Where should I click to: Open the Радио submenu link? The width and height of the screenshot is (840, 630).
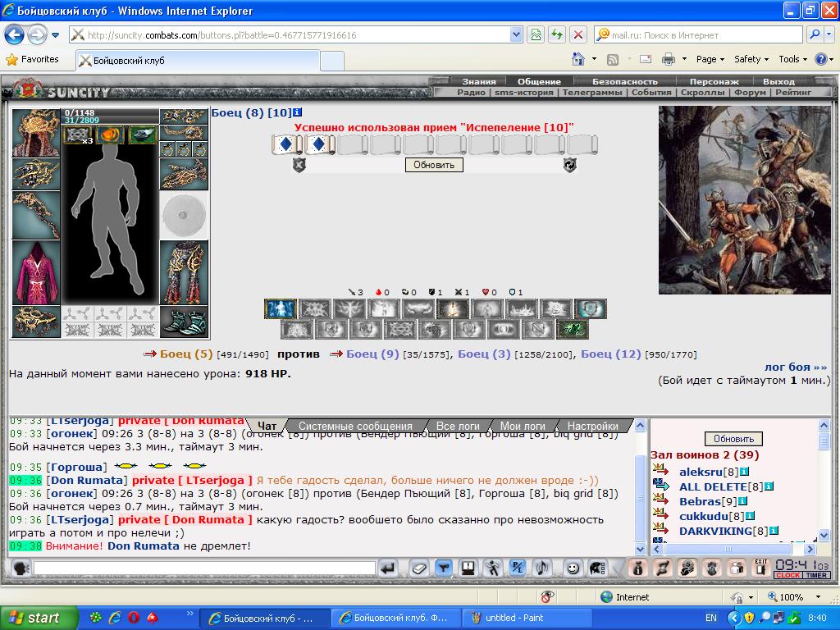click(x=471, y=92)
